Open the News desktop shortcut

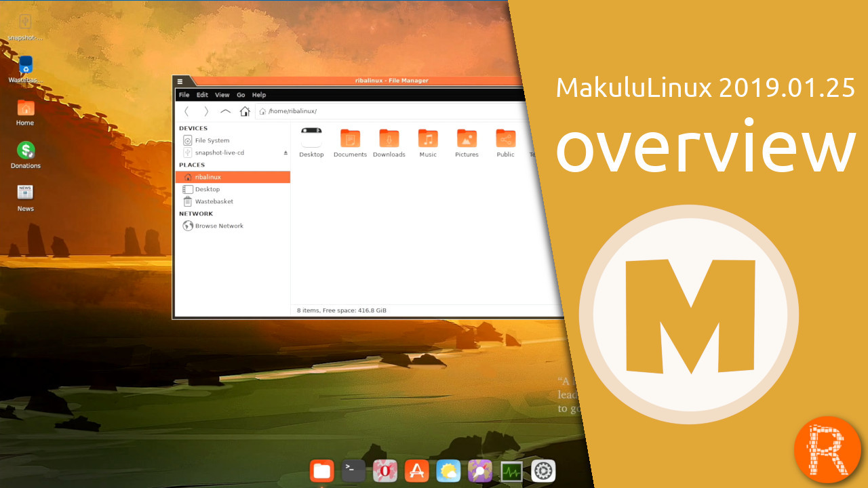[26, 197]
